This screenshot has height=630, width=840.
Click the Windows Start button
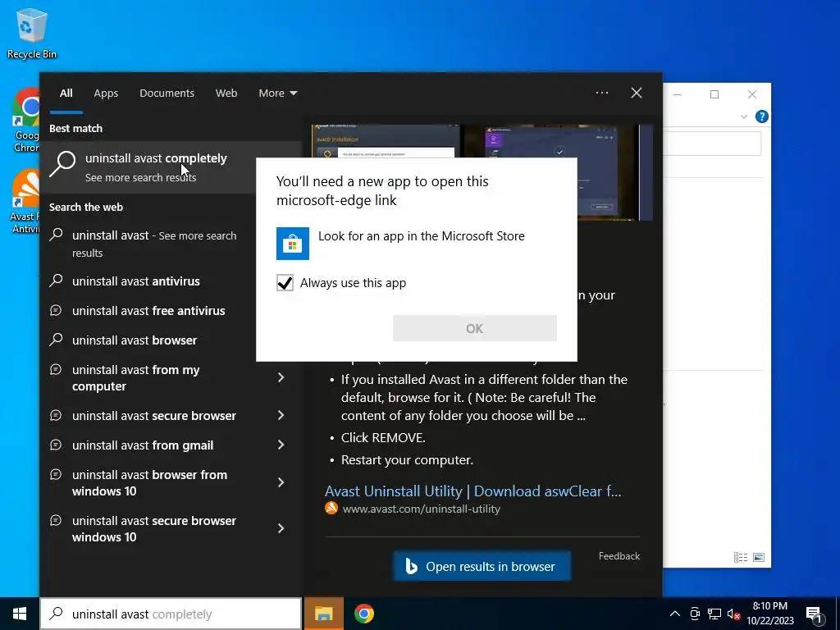point(20,614)
